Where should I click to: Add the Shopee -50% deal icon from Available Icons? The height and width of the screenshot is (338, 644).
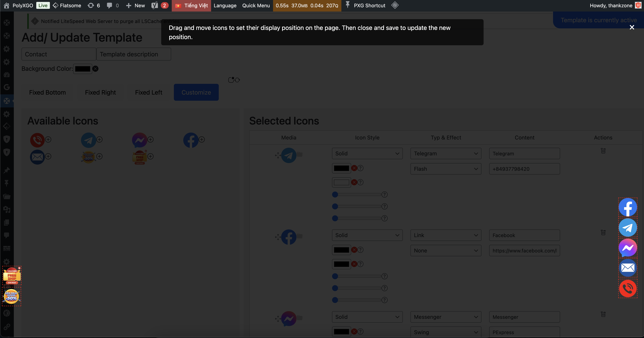point(100,156)
